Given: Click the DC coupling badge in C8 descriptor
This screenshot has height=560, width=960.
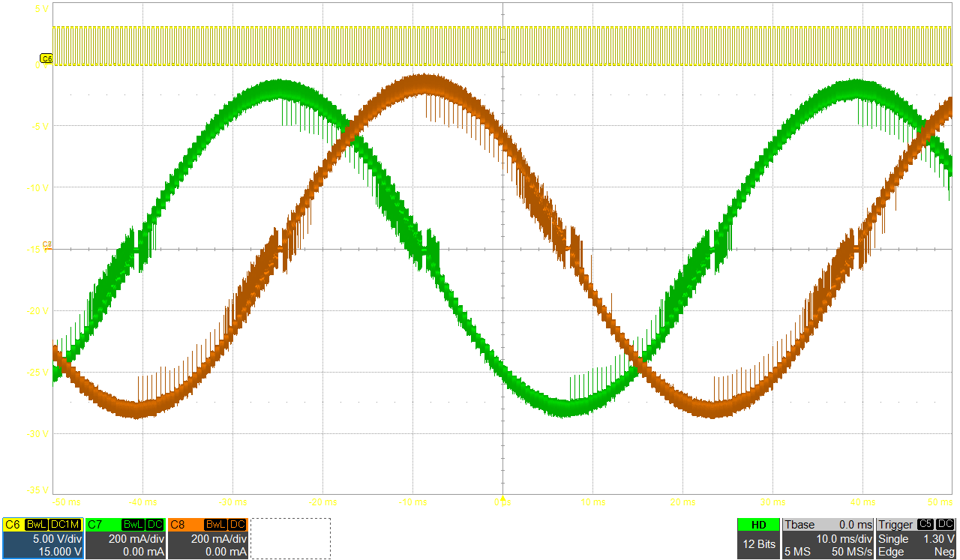Looking at the screenshot, I should 237,525.
